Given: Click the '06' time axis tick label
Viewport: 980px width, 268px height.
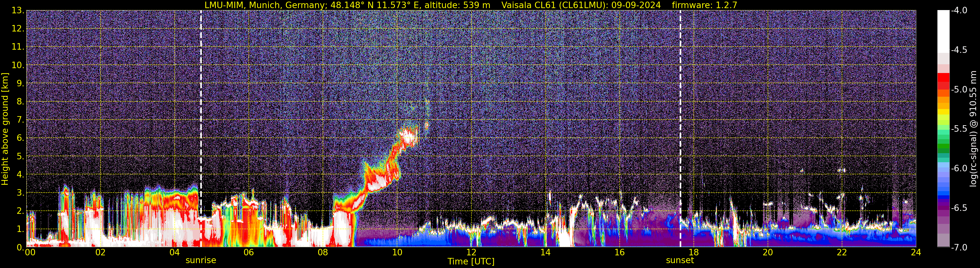Looking at the screenshot, I should (x=248, y=252).
